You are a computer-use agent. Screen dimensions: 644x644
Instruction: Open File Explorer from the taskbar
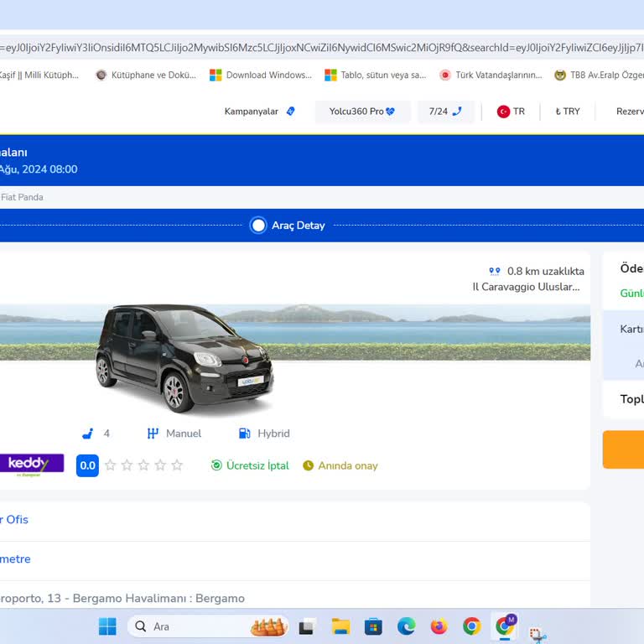340,626
